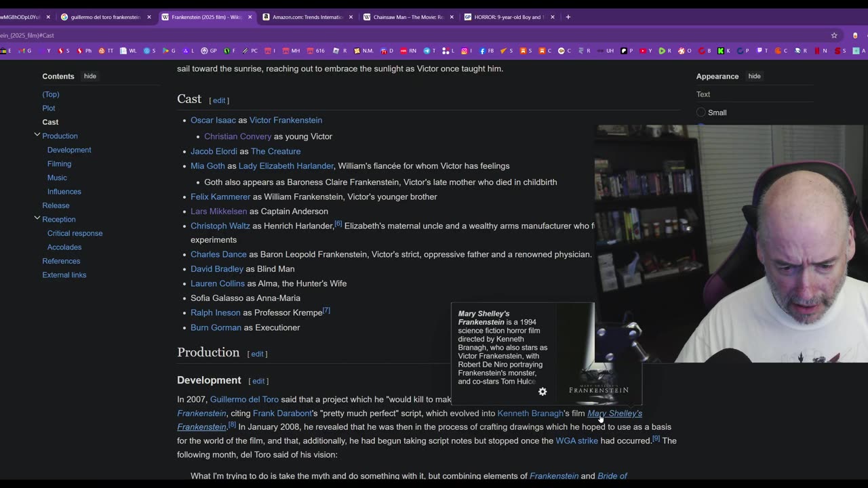Open the Twitch bookmark labeled T
Screen dimensions: 868x488
coord(762,51)
